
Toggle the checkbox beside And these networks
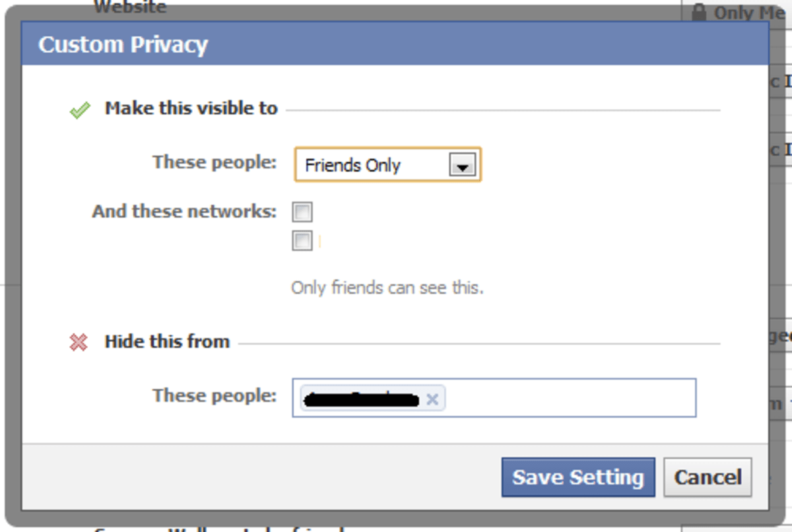[x=302, y=211]
